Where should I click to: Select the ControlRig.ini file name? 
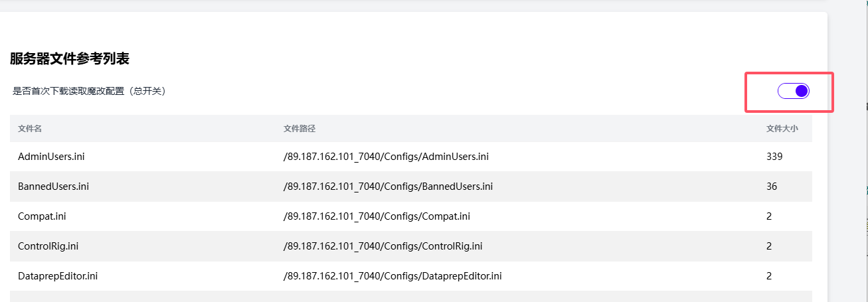(x=48, y=246)
